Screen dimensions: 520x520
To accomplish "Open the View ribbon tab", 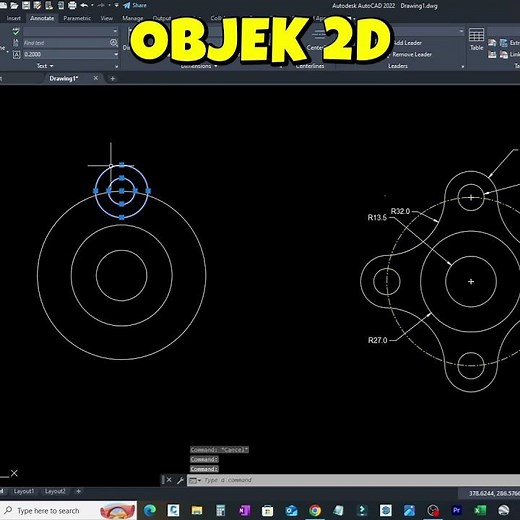I will click(107, 18).
